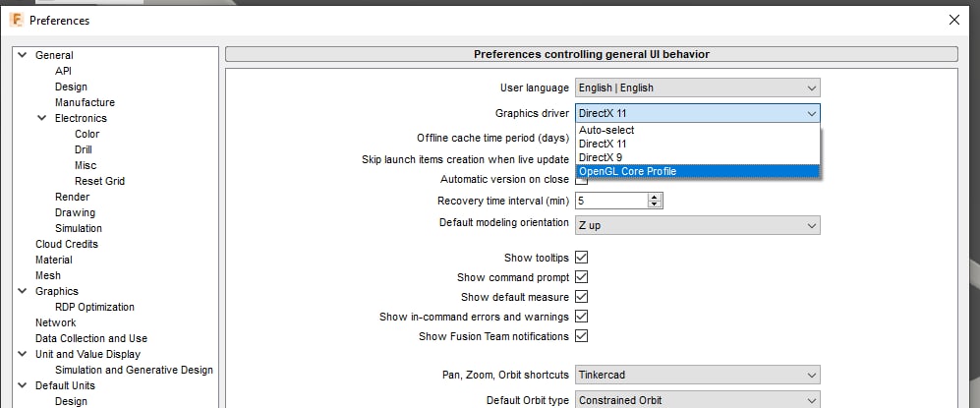Disable Show command prompt
Screen dimensions: 980x408
(x=581, y=277)
